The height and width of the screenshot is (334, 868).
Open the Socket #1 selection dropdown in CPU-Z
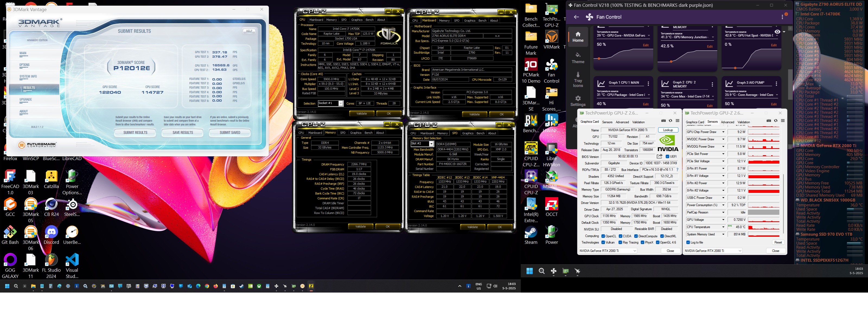click(x=331, y=103)
